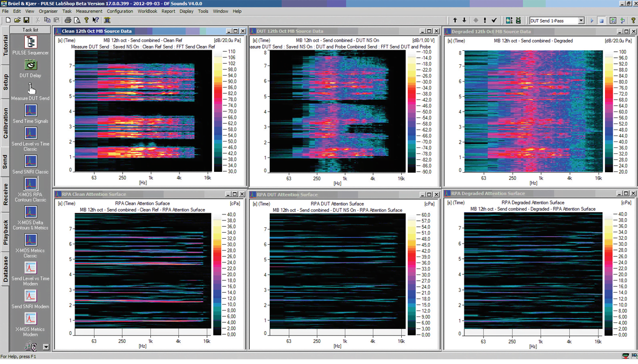Open the WorkBook menu

147,11
